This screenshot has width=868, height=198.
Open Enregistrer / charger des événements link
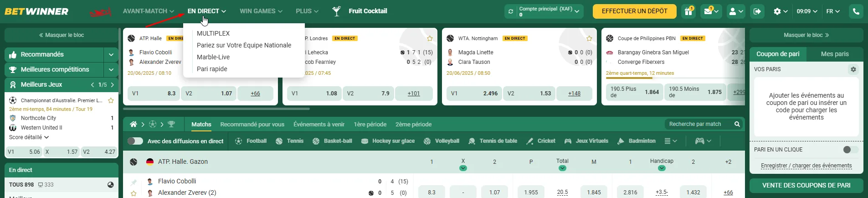tap(806, 166)
